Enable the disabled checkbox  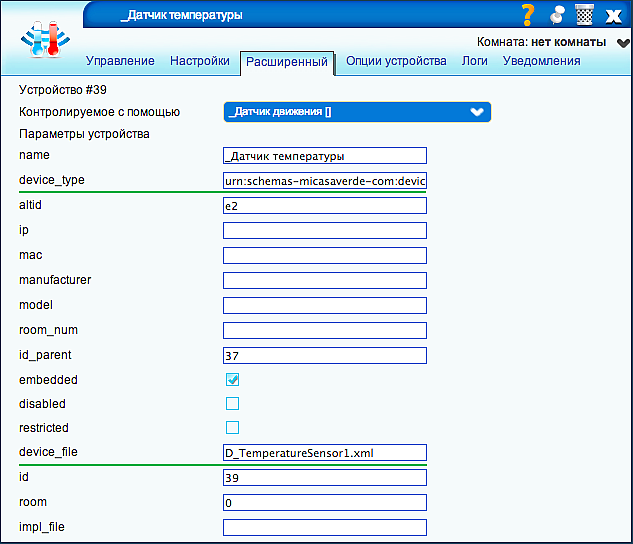click(x=232, y=404)
